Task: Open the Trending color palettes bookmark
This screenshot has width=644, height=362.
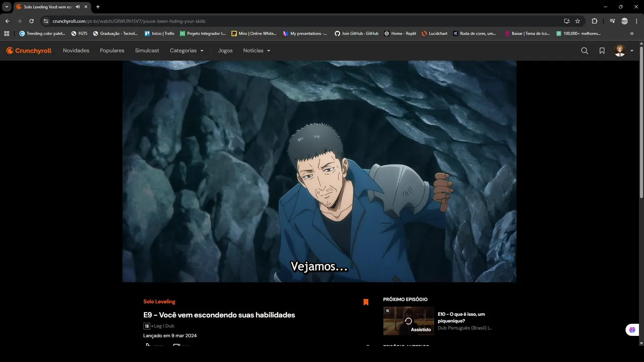Action: (x=42, y=34)
